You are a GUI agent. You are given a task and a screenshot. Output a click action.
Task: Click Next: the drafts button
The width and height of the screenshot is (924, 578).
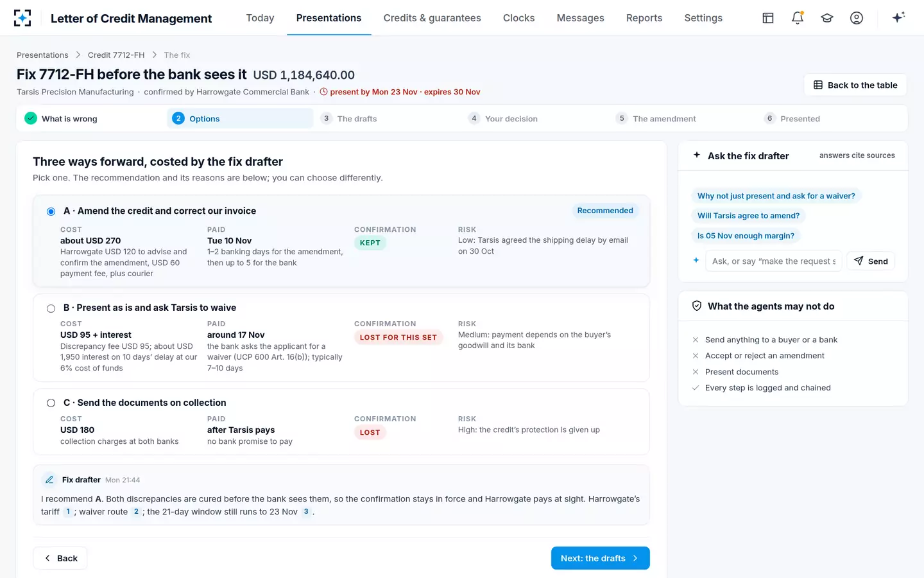tap(600, 558)
